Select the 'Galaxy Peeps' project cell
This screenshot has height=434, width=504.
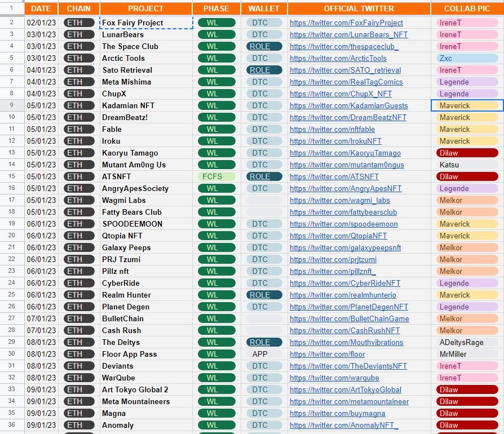[x=146, y=247]
